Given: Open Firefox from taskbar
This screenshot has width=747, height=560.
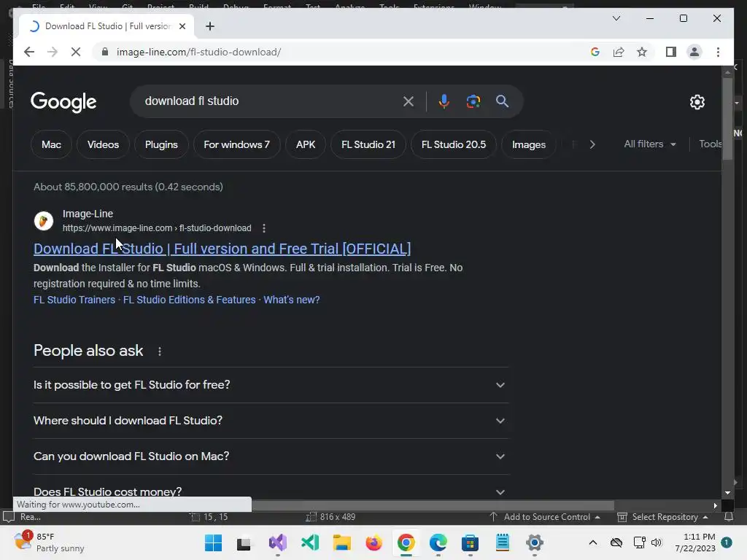Looking at the screenshot, I should tap(374, 542).
